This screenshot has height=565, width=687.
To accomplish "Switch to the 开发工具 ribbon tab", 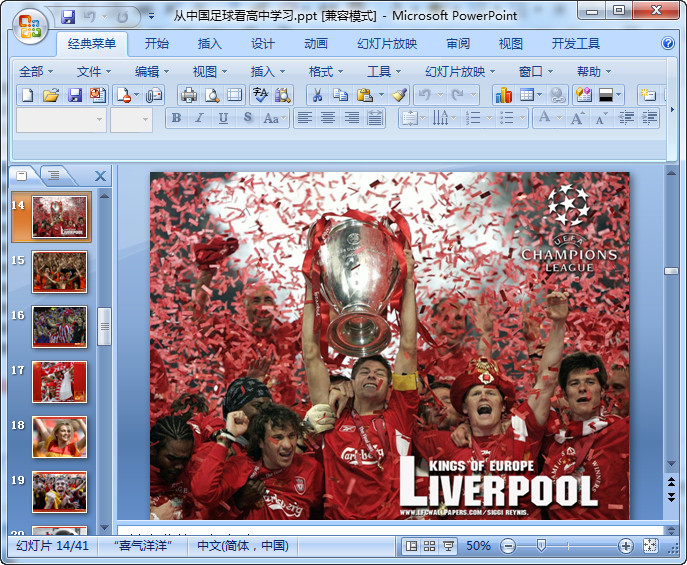I will (575, 43).
